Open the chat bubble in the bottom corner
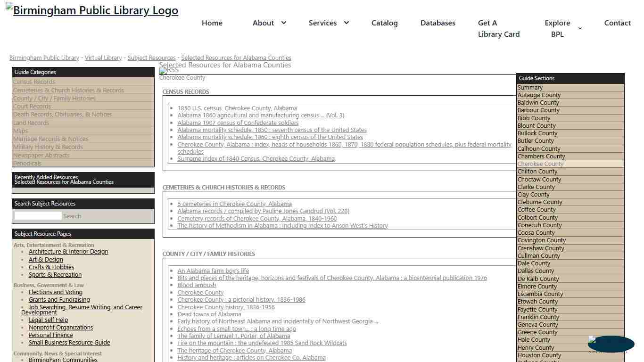The image size is (644, 362). pyautogui.click(x=610, y=344)
